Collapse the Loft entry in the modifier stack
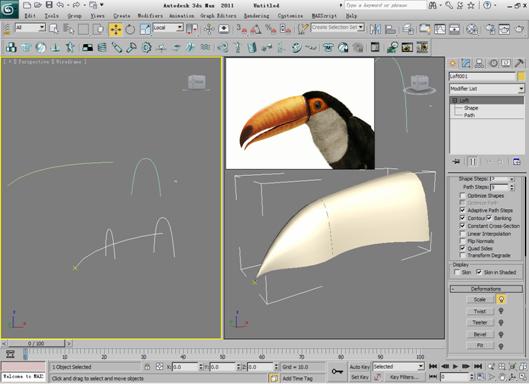 454,100
